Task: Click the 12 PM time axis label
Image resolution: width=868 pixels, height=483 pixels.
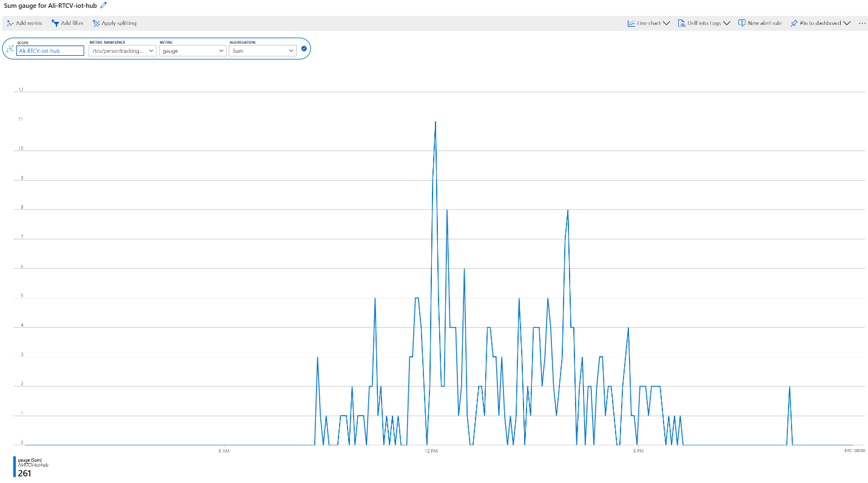Action: click(431, 451)
